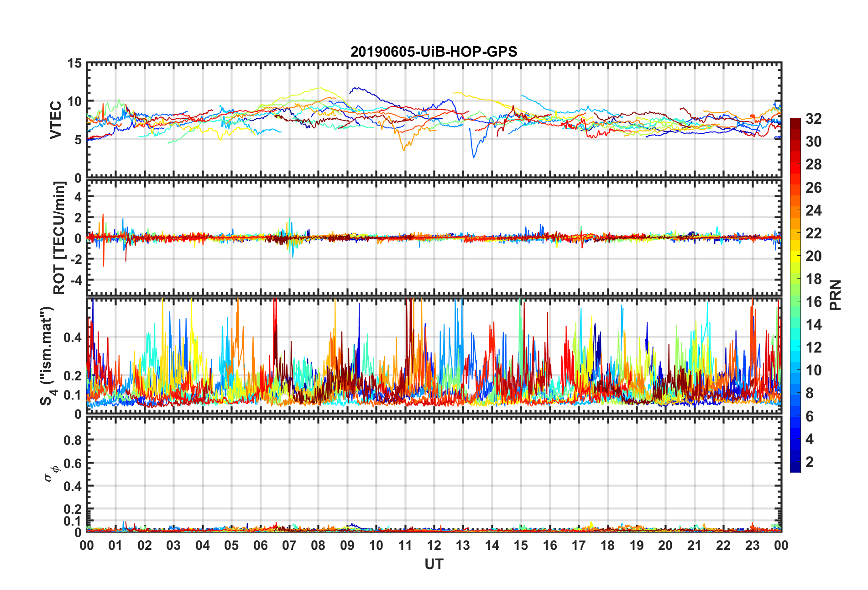Select PRN colorbar tick label "26"

(x=813, y=187)
